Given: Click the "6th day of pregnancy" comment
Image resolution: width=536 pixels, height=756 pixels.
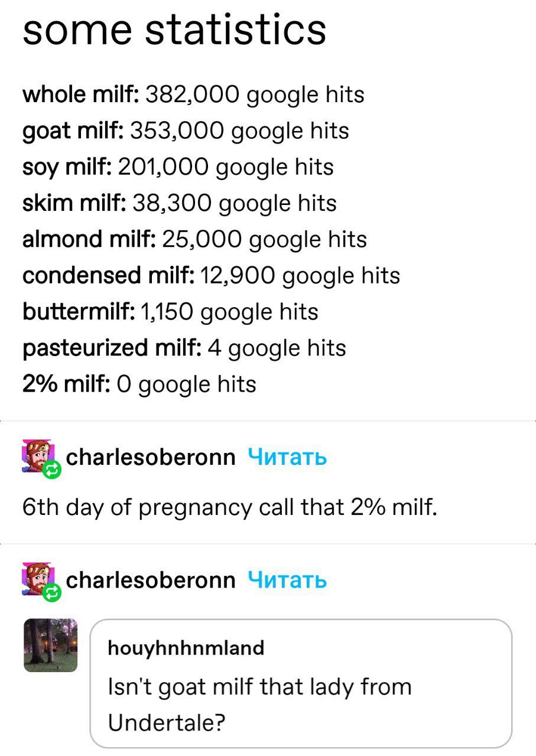Looking at the screenshot, I should click(230, 507).
